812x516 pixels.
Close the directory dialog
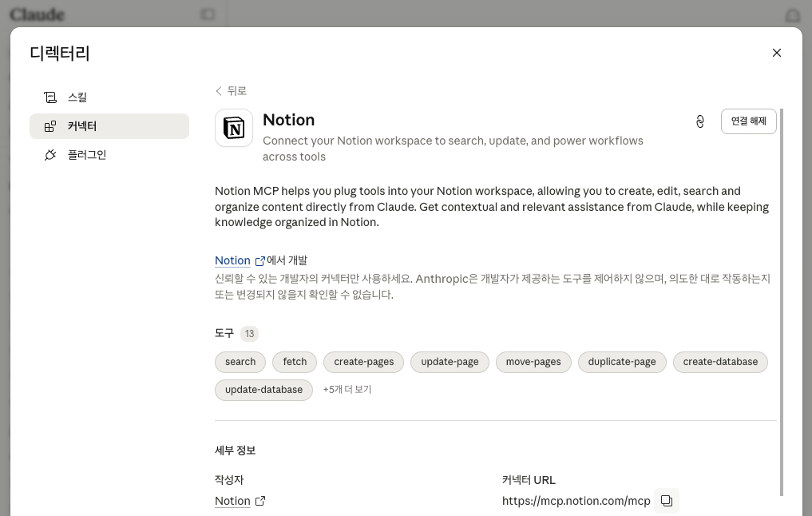(x=776, y=53)
